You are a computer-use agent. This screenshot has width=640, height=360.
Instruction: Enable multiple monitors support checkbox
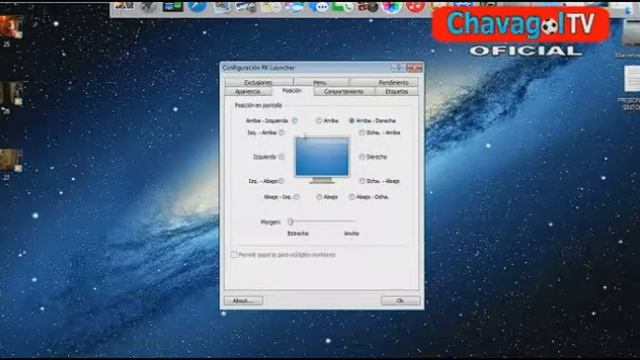click(x=234, y=255)
